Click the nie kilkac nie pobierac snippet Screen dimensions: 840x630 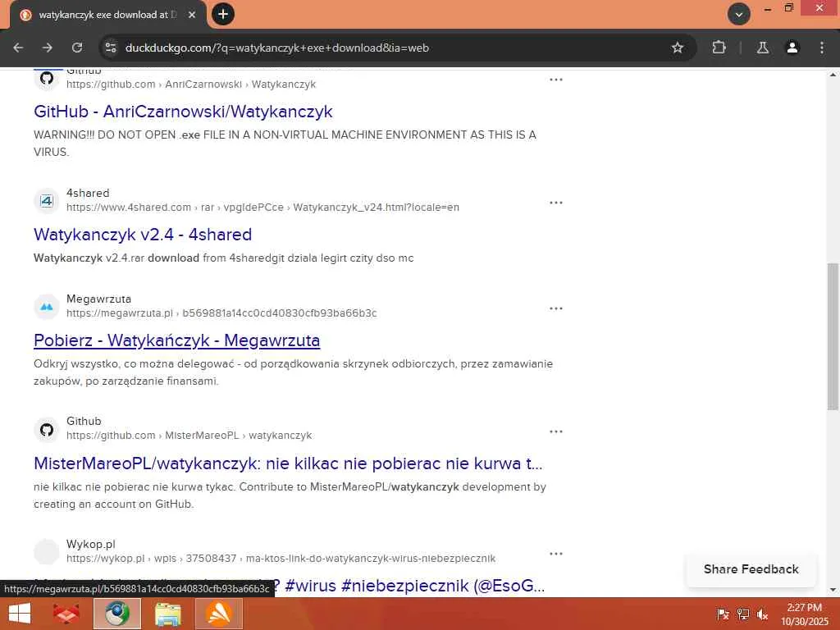(x=290, y=495)
